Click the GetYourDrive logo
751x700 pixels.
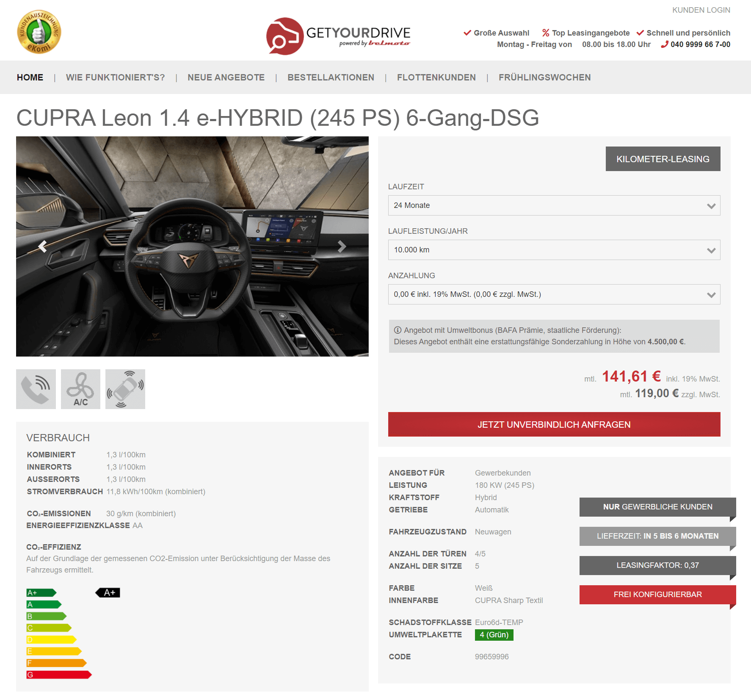[x=338, y=36]
